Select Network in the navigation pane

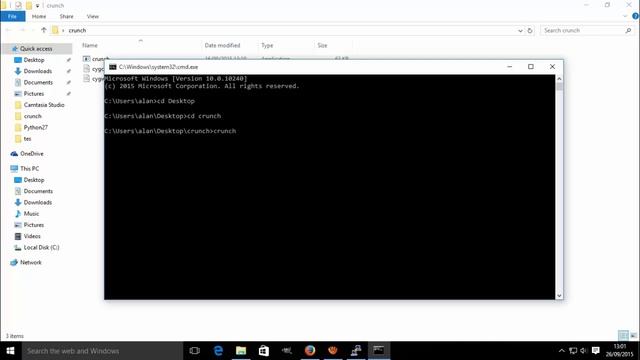pyautogui.click(x=31, y=262)
